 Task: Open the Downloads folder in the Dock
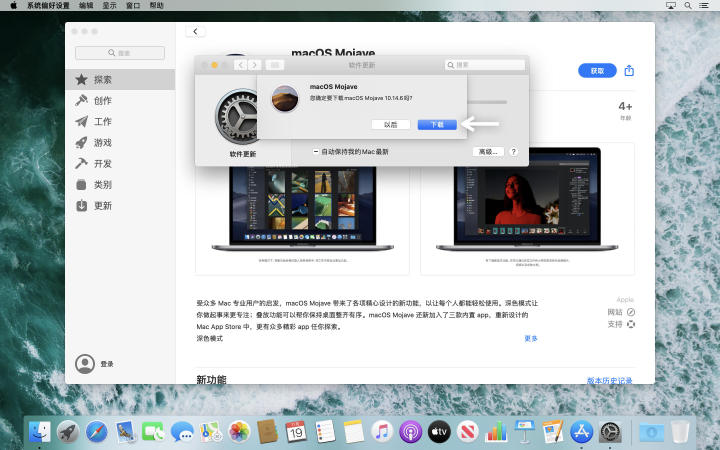point(652,432)
